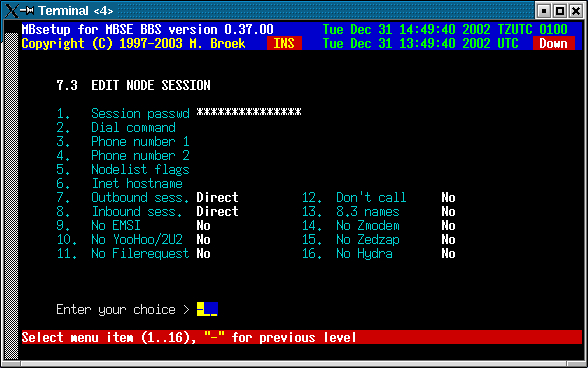
Task: Click the vertical scrollbar on left edge
Action: click(11, 196)
